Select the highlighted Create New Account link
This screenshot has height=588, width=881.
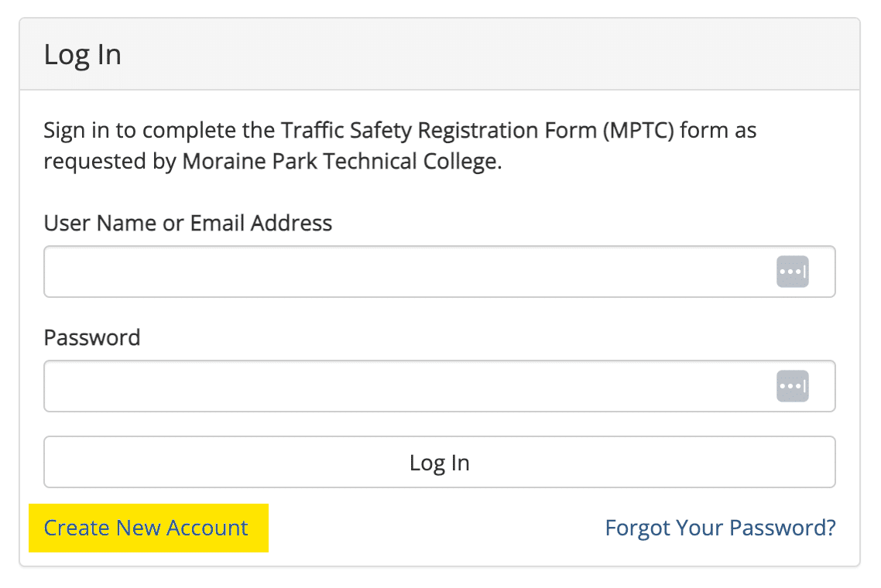click(x=146, y=528)
